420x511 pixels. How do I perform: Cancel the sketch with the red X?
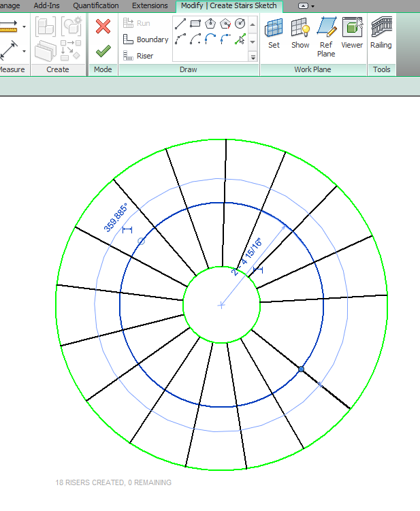coord(103,27)
